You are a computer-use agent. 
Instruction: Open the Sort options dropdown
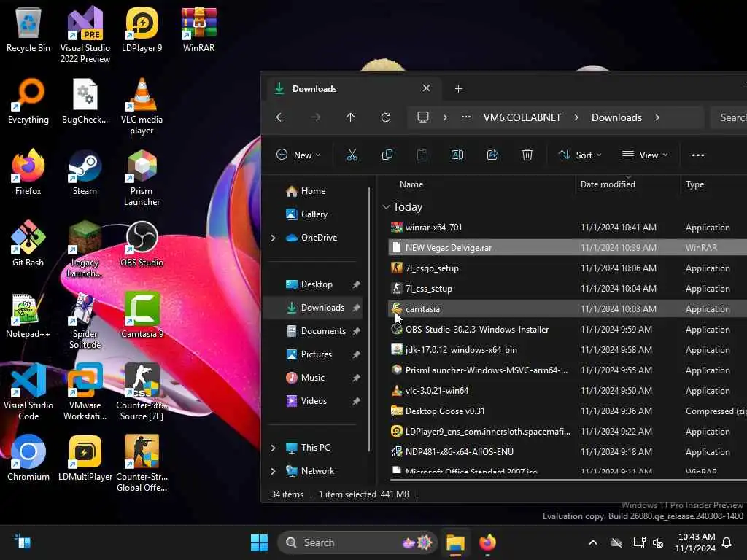(580, 155)
